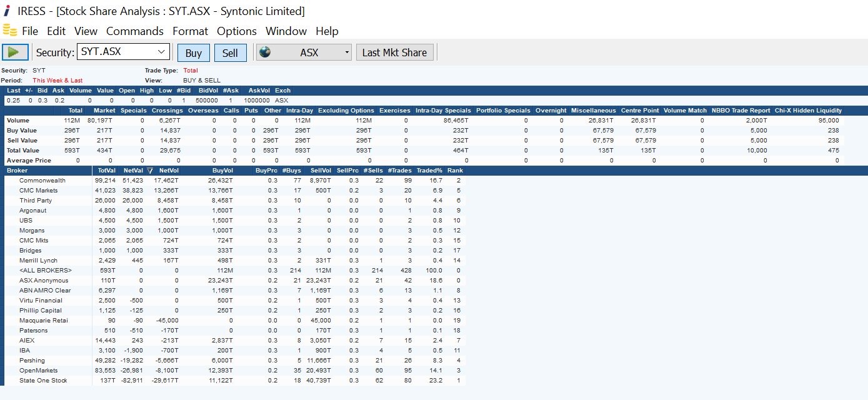868x400 pixels.
Task: Open the Options menu
Action: (237, 31)
